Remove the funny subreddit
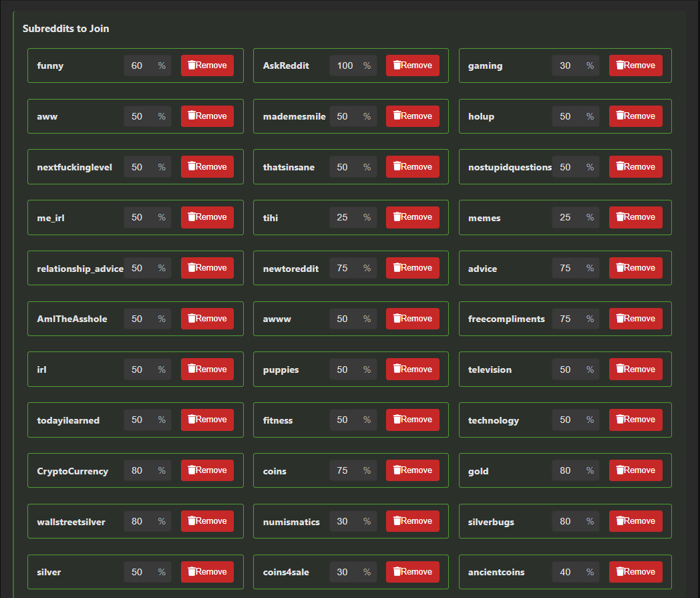The image size is (700, 598). [x=207, y=65]
